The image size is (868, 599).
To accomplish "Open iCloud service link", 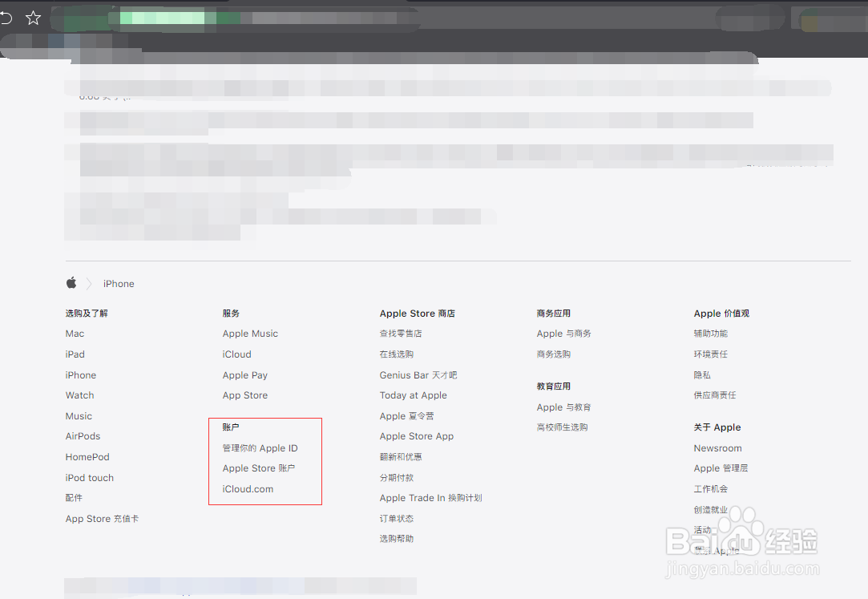I will coord(237,354).
